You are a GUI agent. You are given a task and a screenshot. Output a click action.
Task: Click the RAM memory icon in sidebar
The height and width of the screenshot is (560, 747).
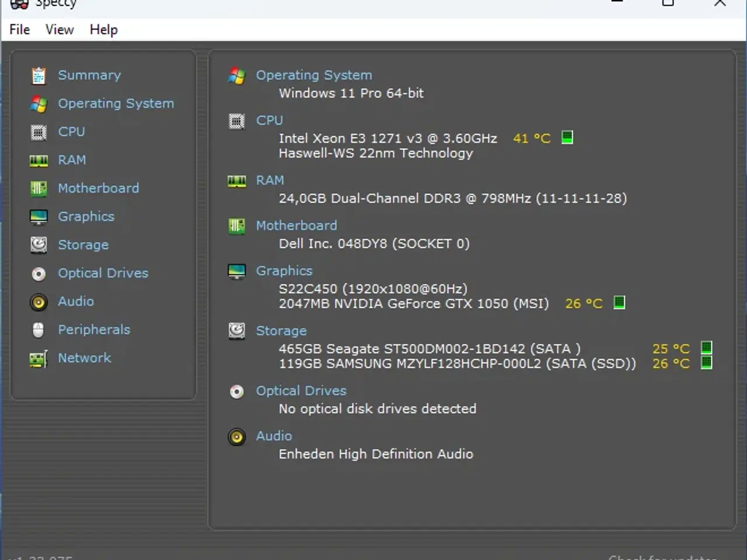coord(39,160)
